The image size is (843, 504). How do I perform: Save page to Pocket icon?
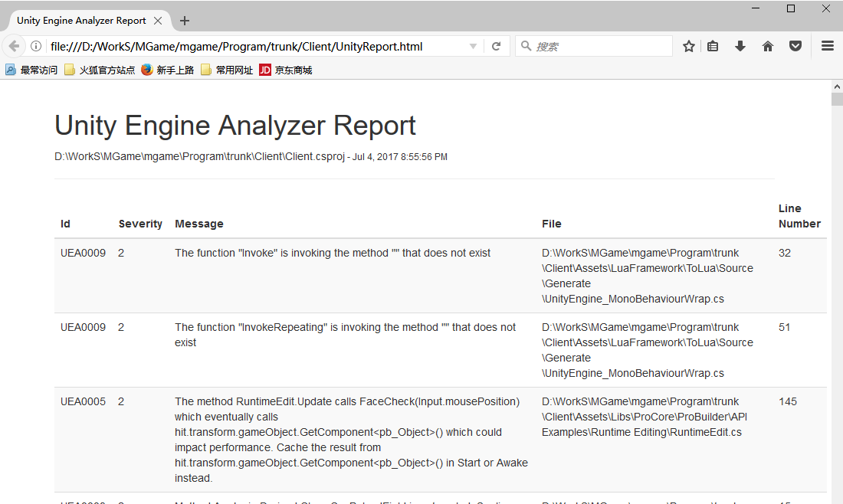point(795,46)
